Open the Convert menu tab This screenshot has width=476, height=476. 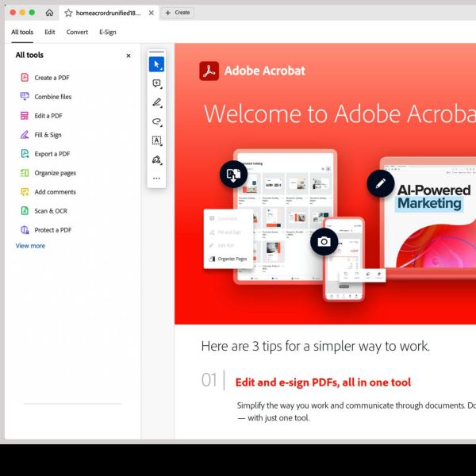77,33
